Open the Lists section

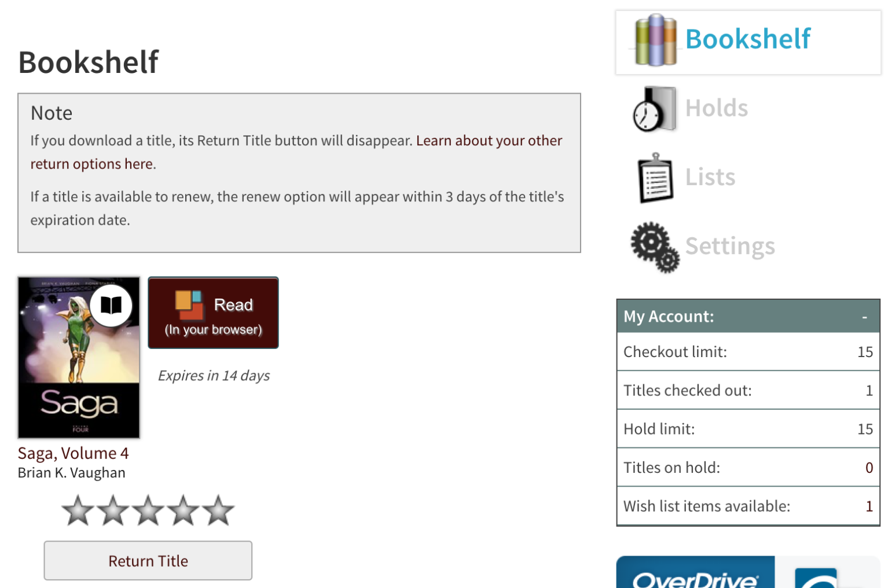[710, 177]
